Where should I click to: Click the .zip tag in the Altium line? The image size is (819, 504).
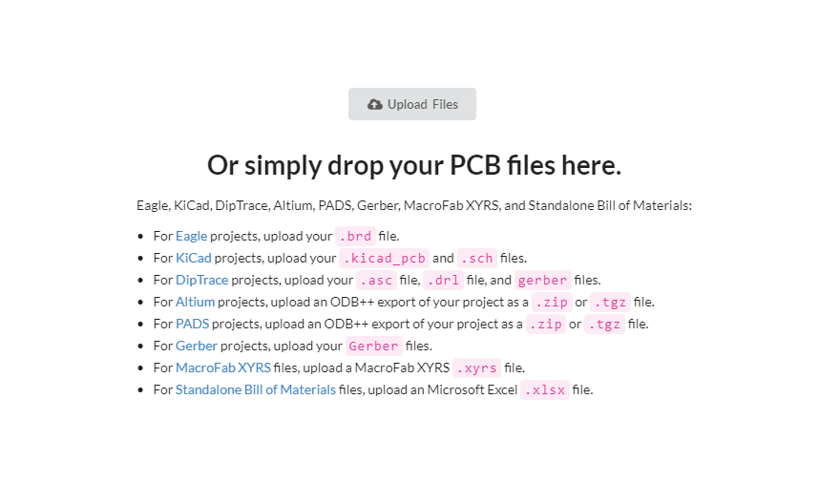point(552,303)
